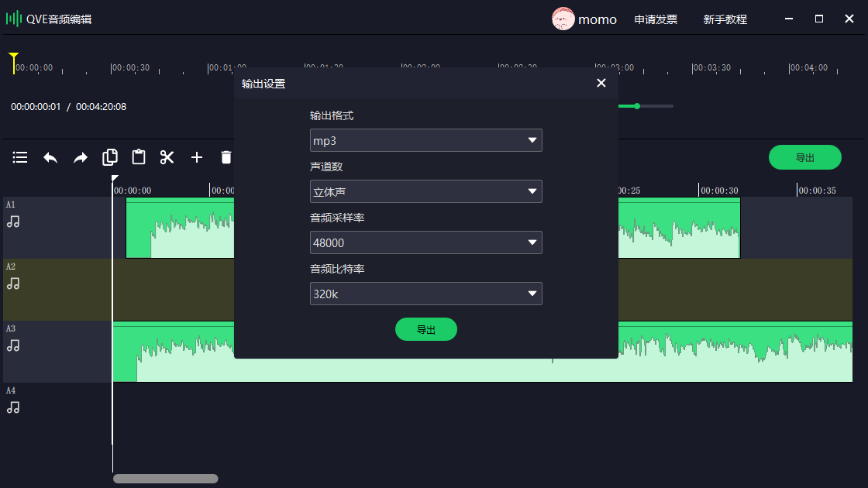Click the copy icon in toolbar

pyautogui.click(x=110, y=157)
